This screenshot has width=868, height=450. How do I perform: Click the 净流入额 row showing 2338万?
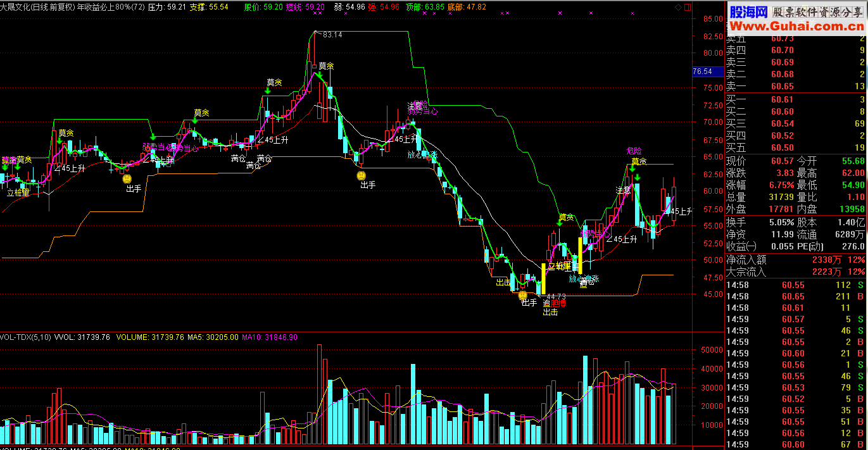(x=796, y=260)
